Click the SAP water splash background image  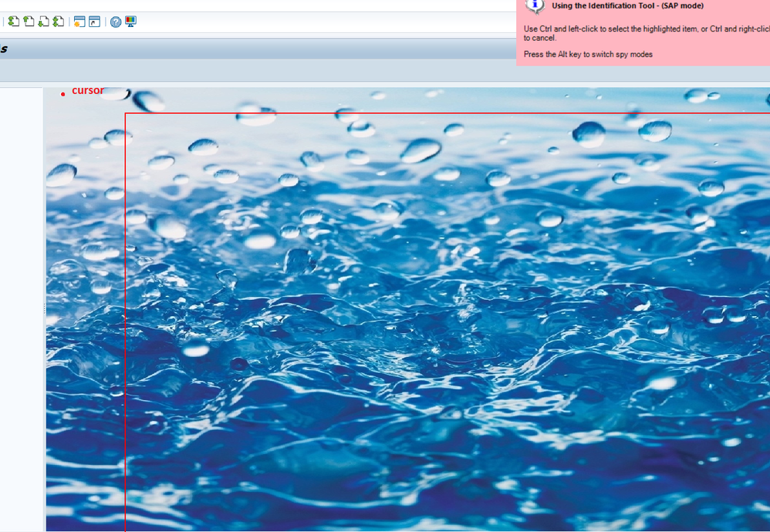pos(407,309)
